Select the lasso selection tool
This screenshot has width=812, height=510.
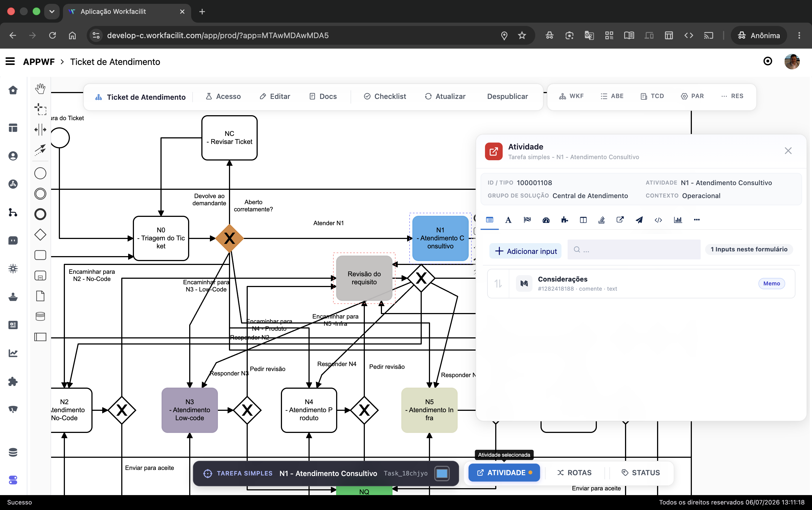tap(40, 109)
